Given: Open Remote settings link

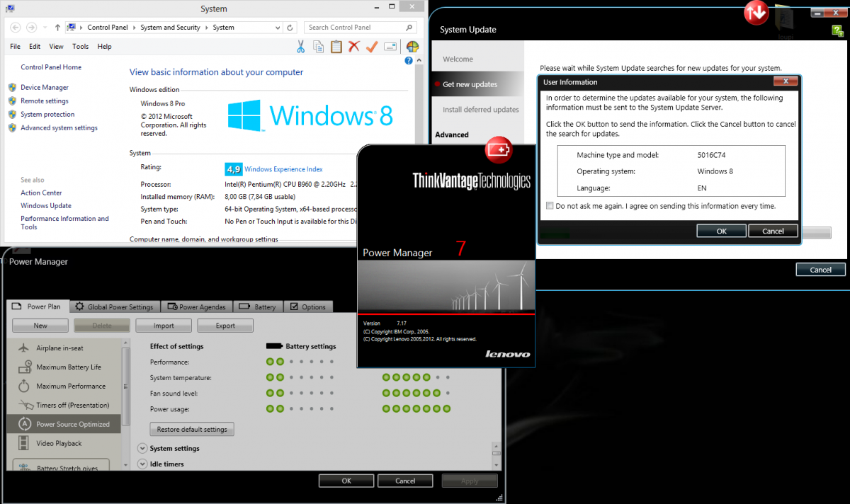Looking at the screenshot, I should point(45,101).
